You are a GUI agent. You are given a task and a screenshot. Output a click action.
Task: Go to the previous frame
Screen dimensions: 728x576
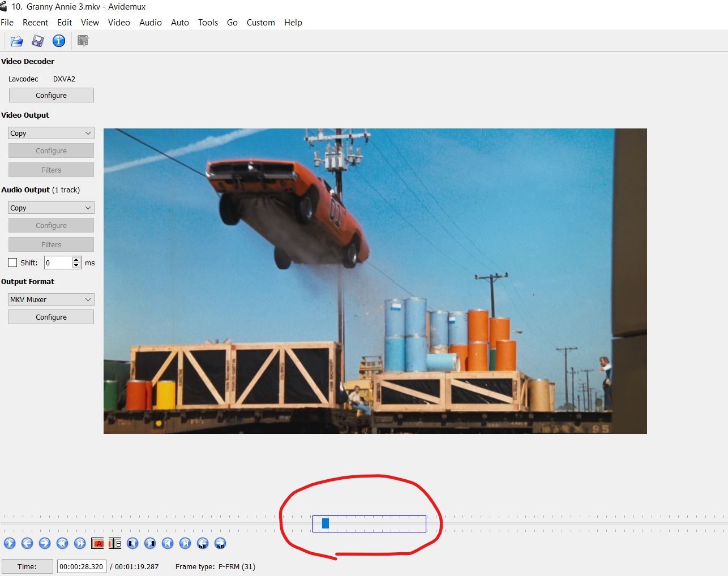(x=27, y=543)
